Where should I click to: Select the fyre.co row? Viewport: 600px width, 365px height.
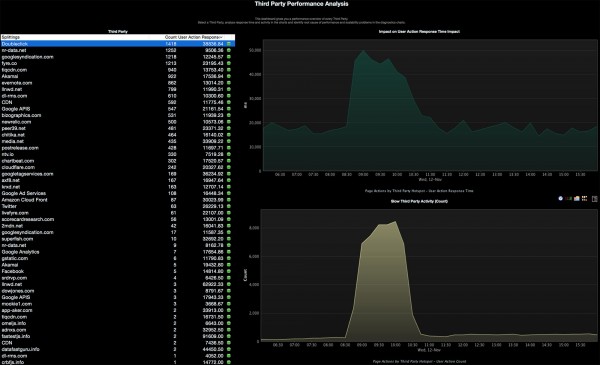pyautogui.click(x=117, y=64)
